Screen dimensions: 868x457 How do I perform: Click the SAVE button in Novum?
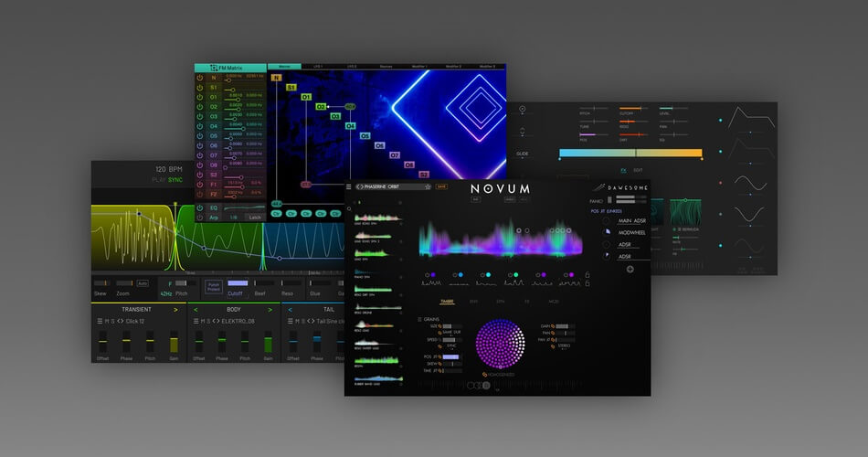(441, 186)
